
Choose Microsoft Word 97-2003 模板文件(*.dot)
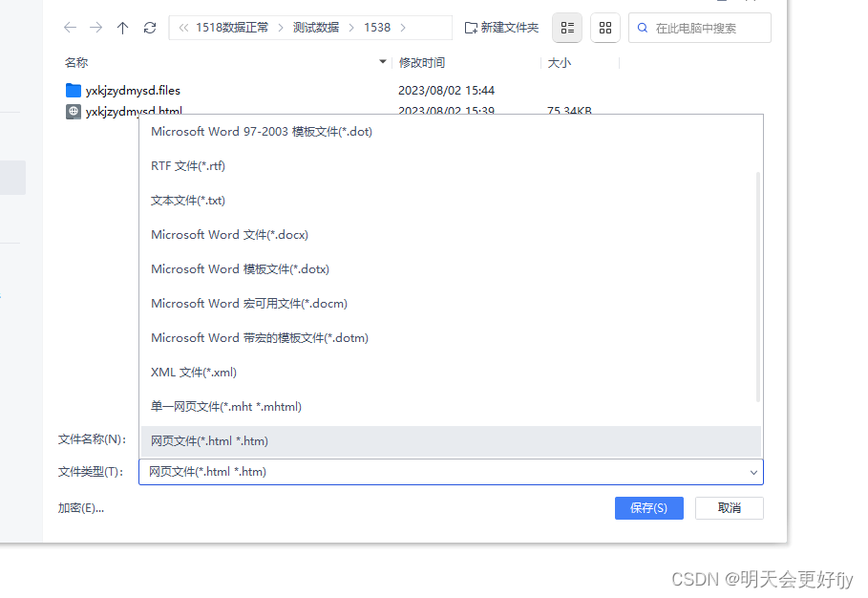[x=451, y=132]
